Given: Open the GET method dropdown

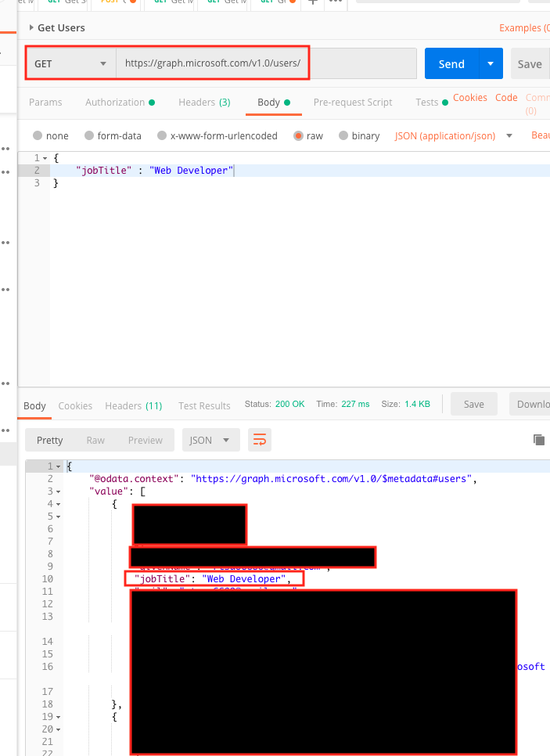Looking at the screenshot, I should pos(70,63).
